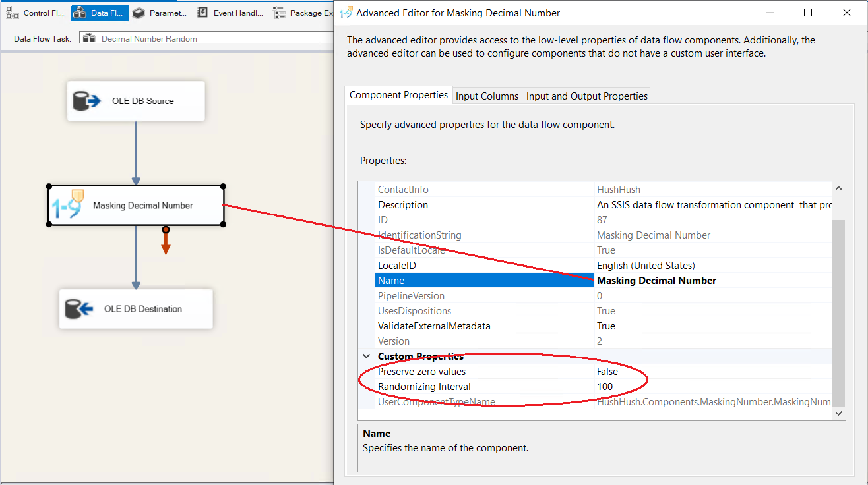Click the Masking Decimal Number 1-9 icon
Image resolution: width=868 pixels, height=485 pixels.
pos(68,205)
